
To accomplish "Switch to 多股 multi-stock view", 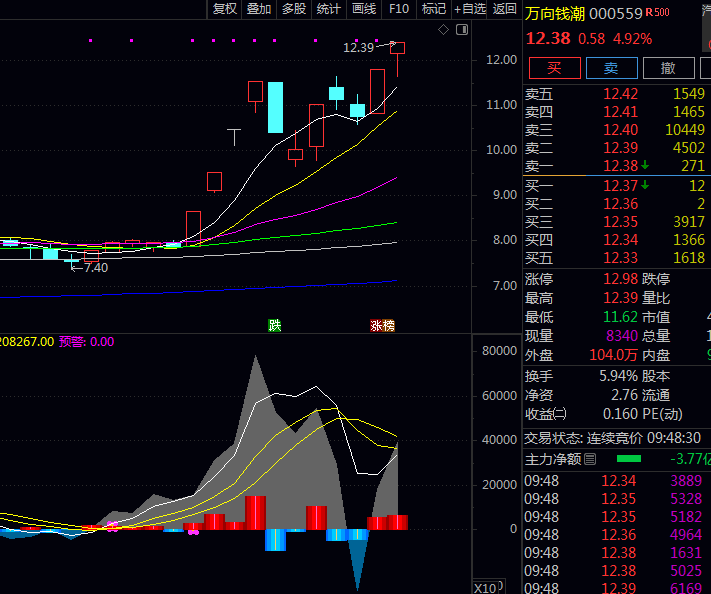I will [293, 9].
